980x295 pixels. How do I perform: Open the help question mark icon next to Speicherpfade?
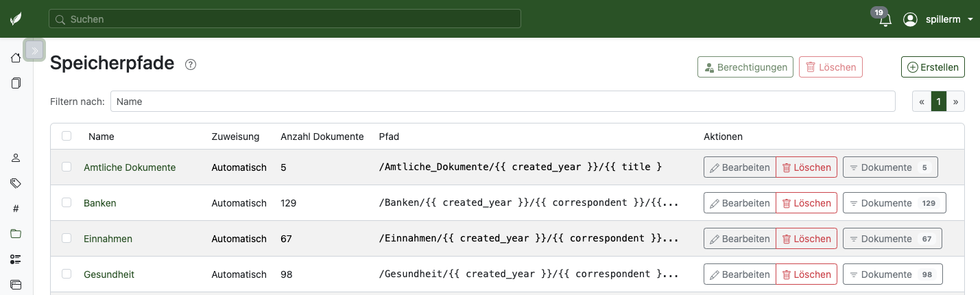click(x=191, y=64)
